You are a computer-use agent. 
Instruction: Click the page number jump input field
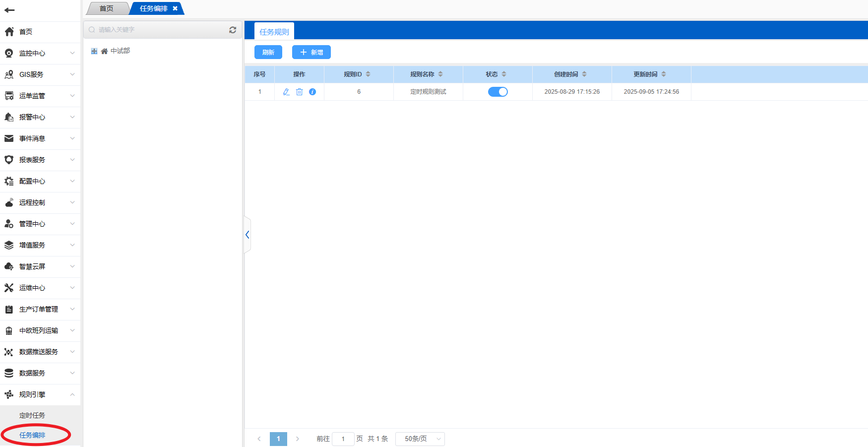(343, 439)
